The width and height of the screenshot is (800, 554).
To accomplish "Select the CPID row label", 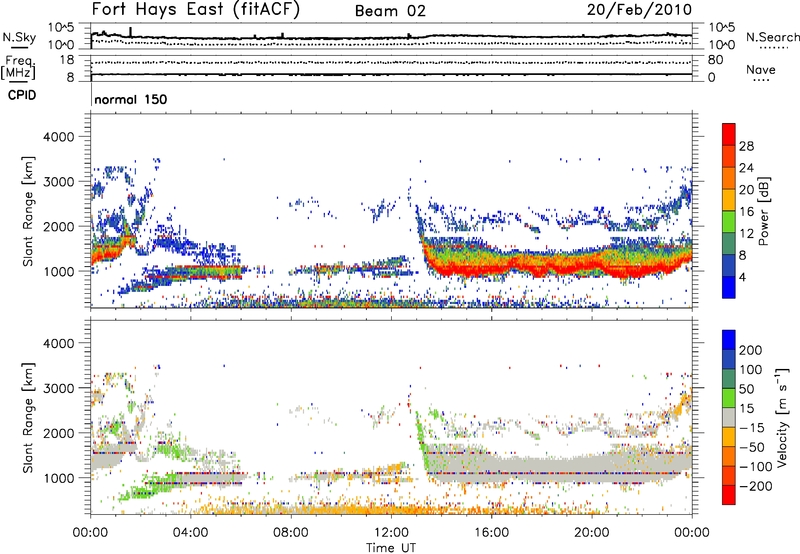I will coord(22,95).
